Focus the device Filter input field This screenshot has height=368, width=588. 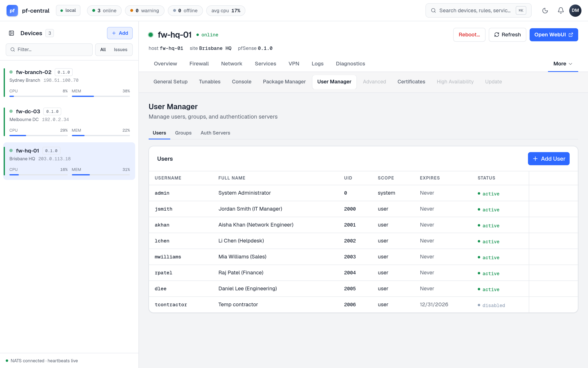pos(49,50)
